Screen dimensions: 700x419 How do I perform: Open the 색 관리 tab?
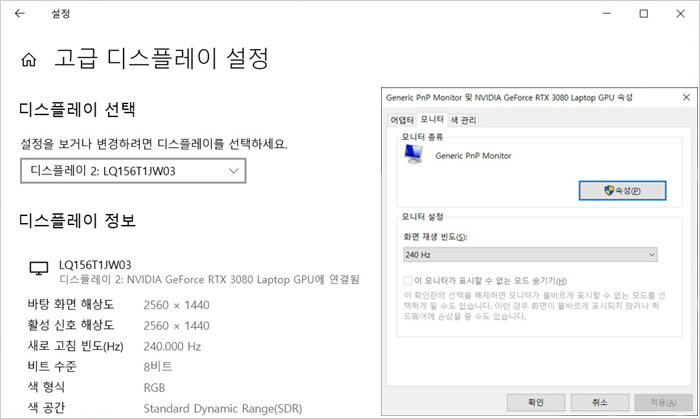[x=463, y=120]
